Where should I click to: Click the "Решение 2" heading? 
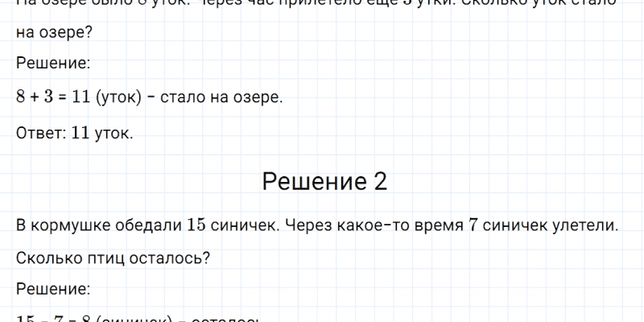(324, 182)
